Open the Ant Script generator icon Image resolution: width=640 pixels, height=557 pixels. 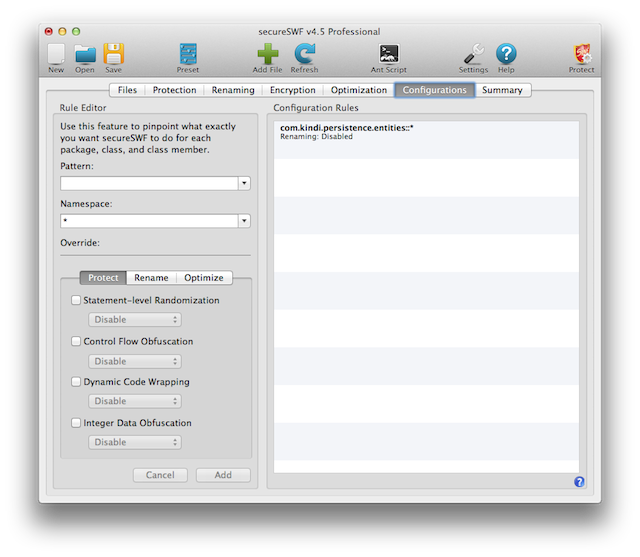390,54
